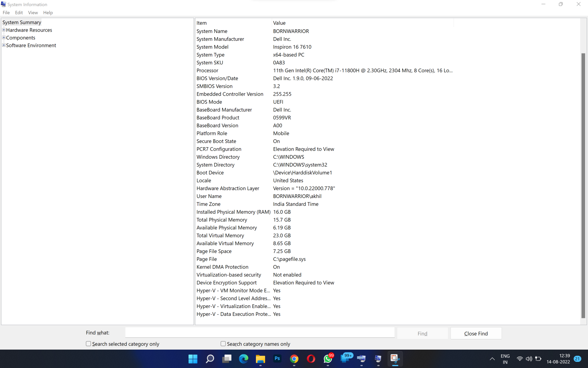
Task: Select the Software Environment tree label
Action: click(31, 45)
